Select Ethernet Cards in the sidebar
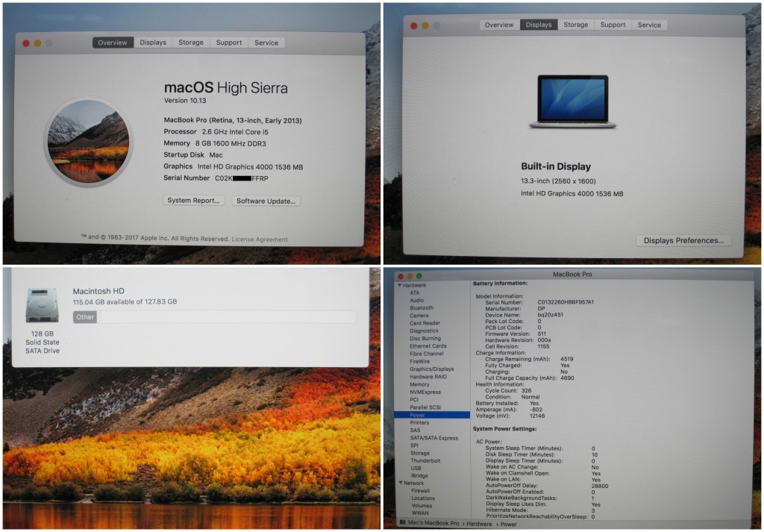This screenshot has width=764, height=532. point(428,346)
